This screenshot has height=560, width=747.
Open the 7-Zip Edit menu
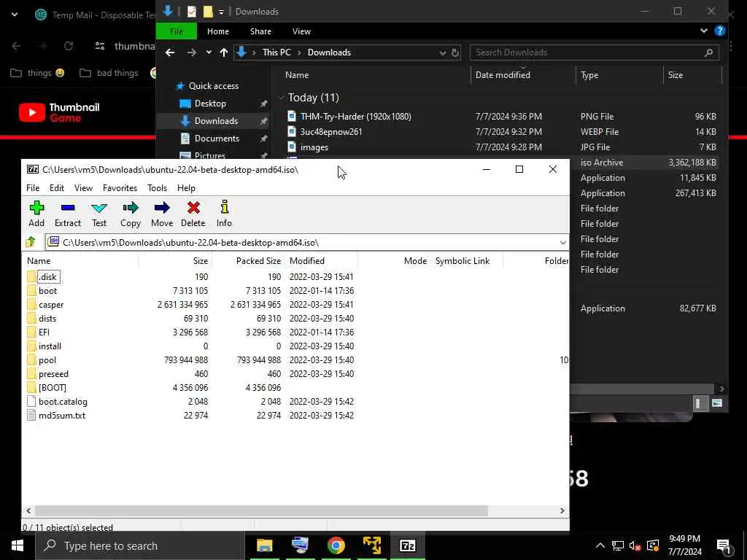click(57, 187)
